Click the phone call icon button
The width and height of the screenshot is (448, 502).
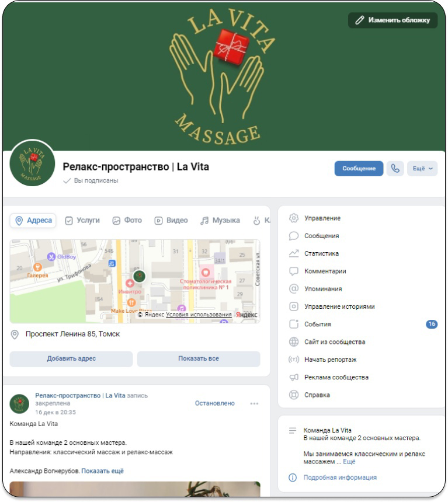pyautogui.click(x=395, y=168)
